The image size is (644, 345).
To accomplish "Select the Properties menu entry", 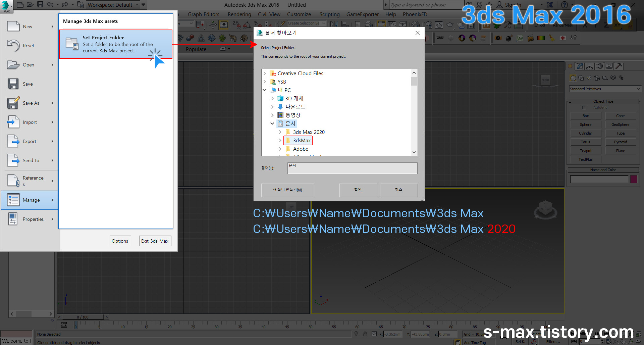I will point(30,219).
